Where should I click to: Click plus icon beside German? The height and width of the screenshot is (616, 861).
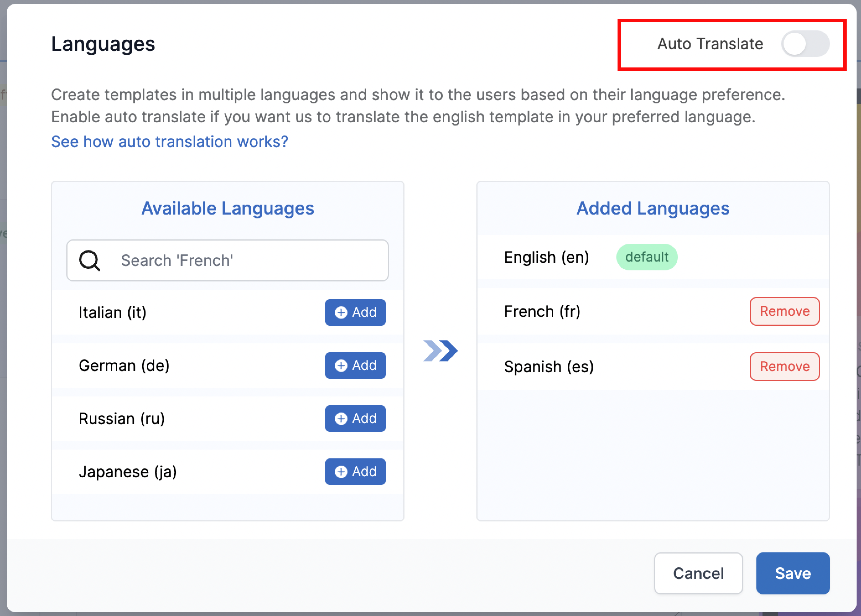click(341, 366)
